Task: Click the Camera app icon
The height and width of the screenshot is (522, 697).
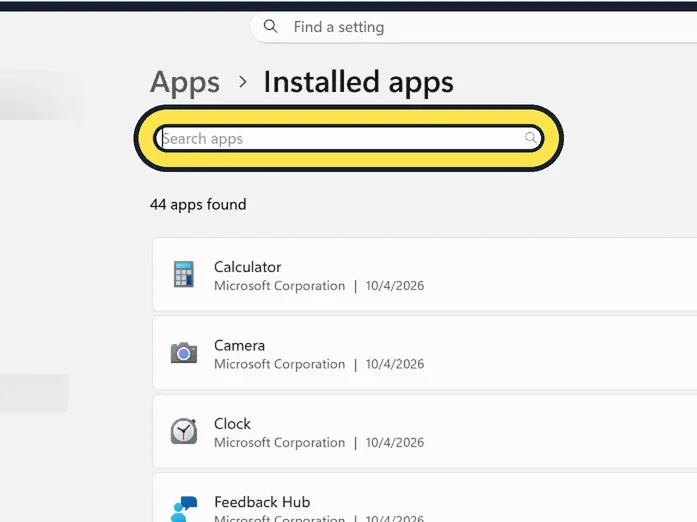Action: coord(184,353)
